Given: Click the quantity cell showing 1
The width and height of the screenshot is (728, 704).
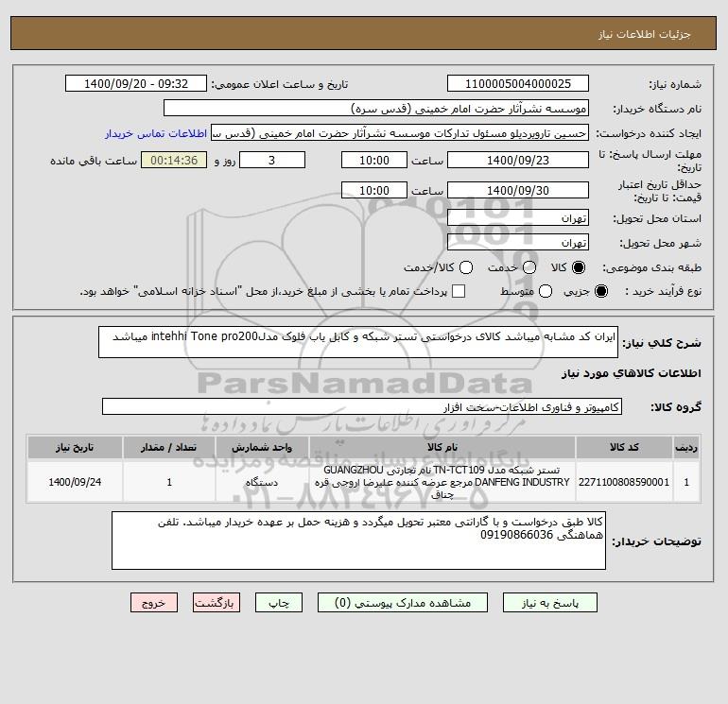Looking at the screenshot, I should pos(169,482).
